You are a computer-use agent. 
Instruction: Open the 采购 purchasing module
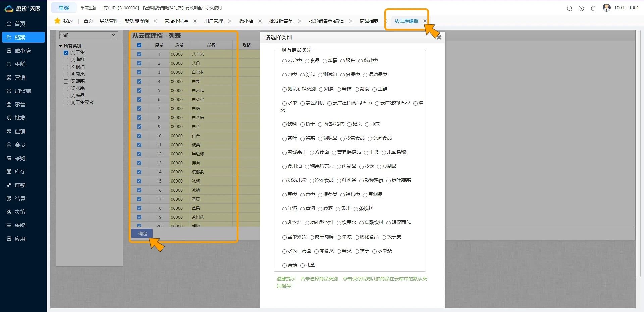pos(20,158)
